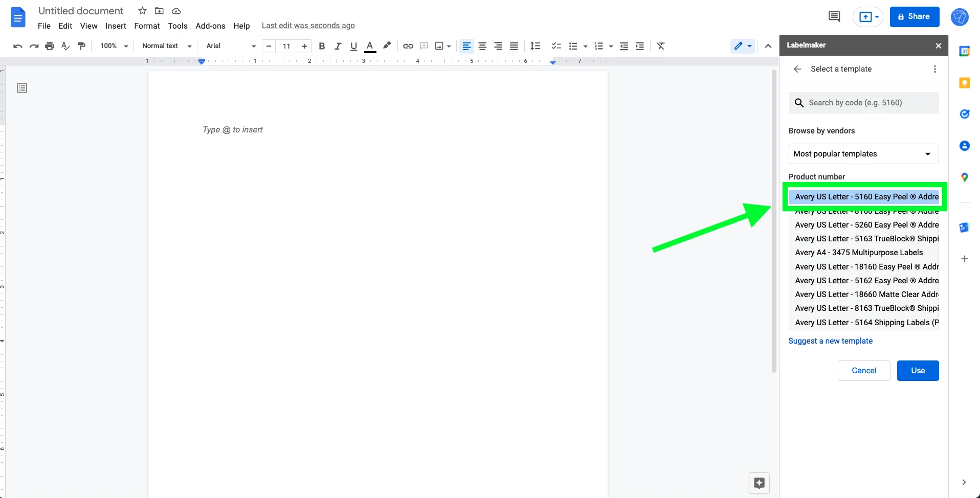Open the Tools menu

click(x=177, y=26)
